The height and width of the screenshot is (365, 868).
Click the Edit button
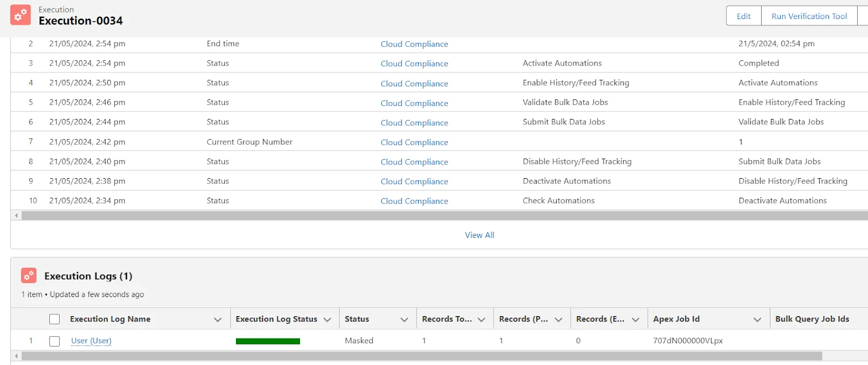tap(743, 16)
